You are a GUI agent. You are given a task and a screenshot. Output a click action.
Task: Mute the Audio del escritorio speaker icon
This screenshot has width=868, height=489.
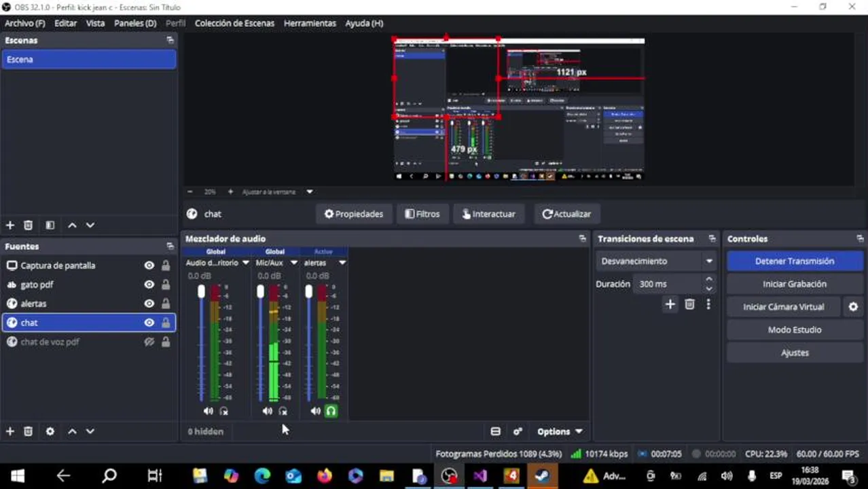[208, 411]
